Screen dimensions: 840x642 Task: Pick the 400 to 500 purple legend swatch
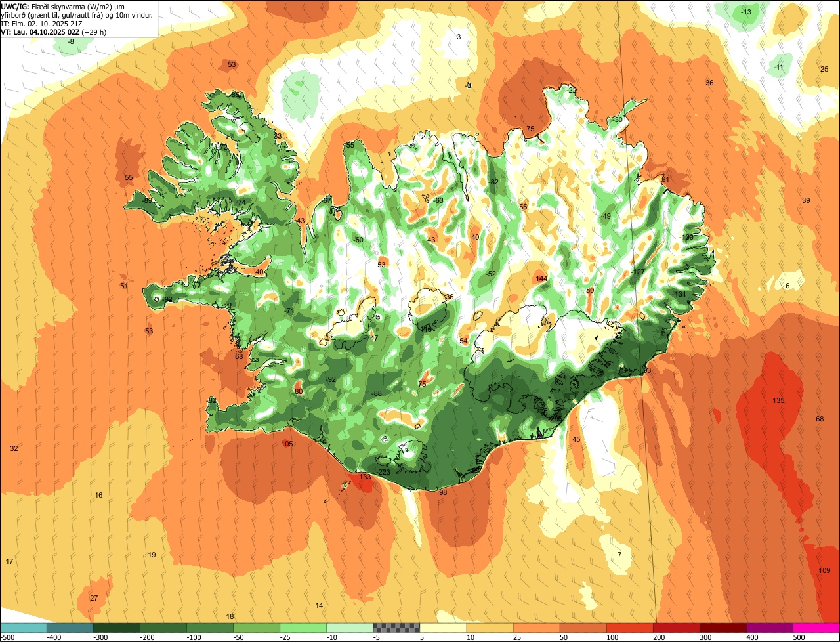click(769, 627)
